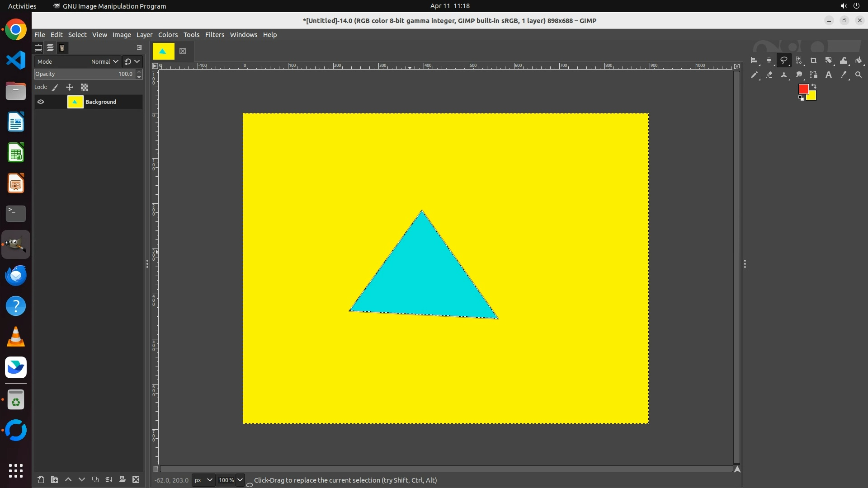
Task: Select the Paths tool
Action: [x=813, y=75]
